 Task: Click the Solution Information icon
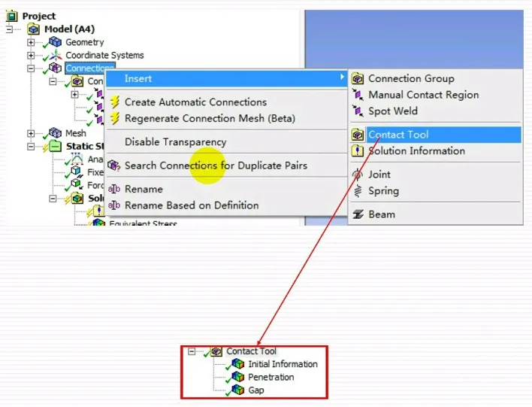[358, 151]
